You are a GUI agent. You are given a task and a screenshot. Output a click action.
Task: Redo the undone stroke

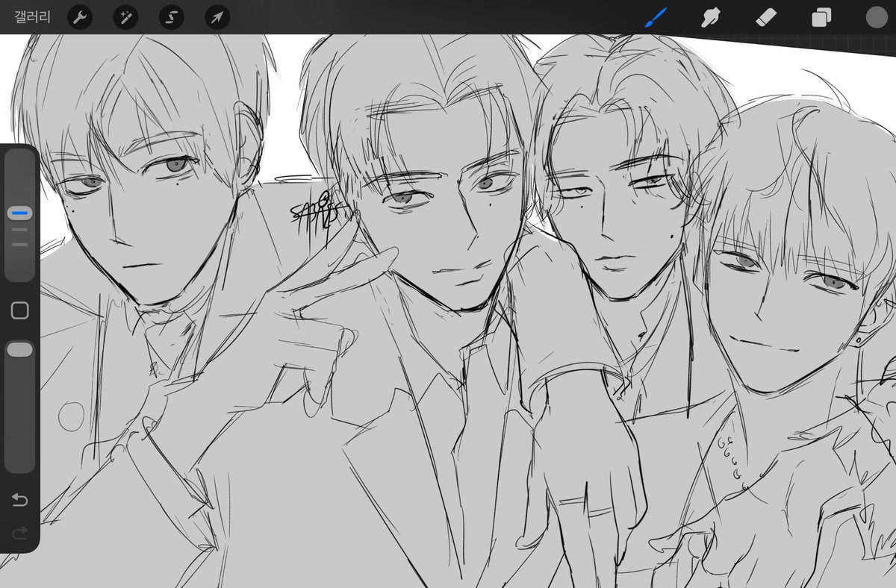coord(20,533)
